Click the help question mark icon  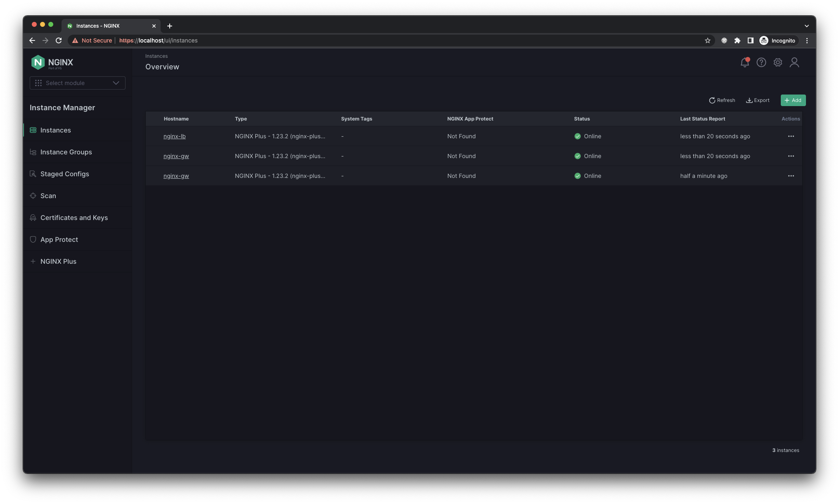point(761,62)
